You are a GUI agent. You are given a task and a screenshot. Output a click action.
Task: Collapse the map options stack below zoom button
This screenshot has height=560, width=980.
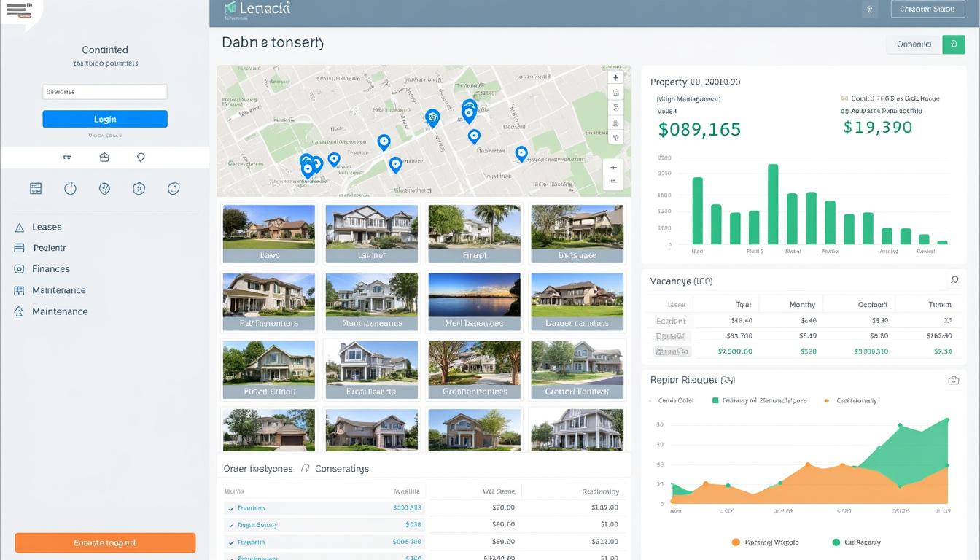tap(615, 169)
